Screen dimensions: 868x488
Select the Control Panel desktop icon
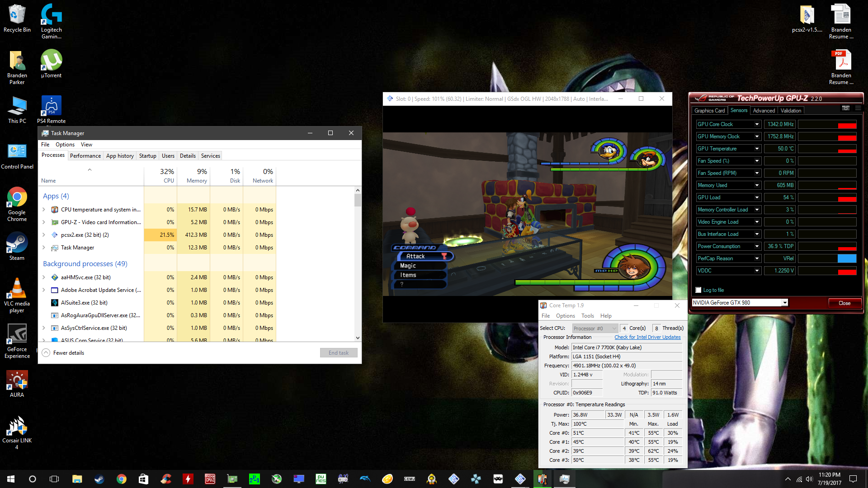(17, 155)
